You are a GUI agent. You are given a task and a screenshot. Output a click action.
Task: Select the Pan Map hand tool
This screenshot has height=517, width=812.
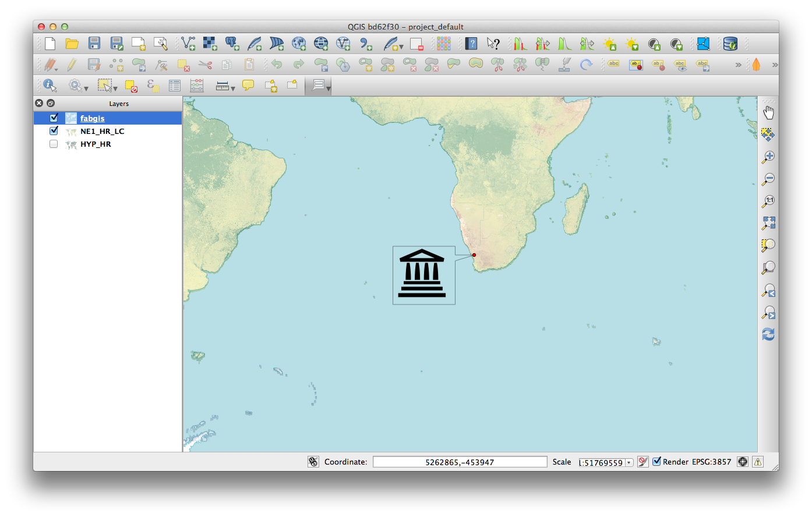point(768,112)
